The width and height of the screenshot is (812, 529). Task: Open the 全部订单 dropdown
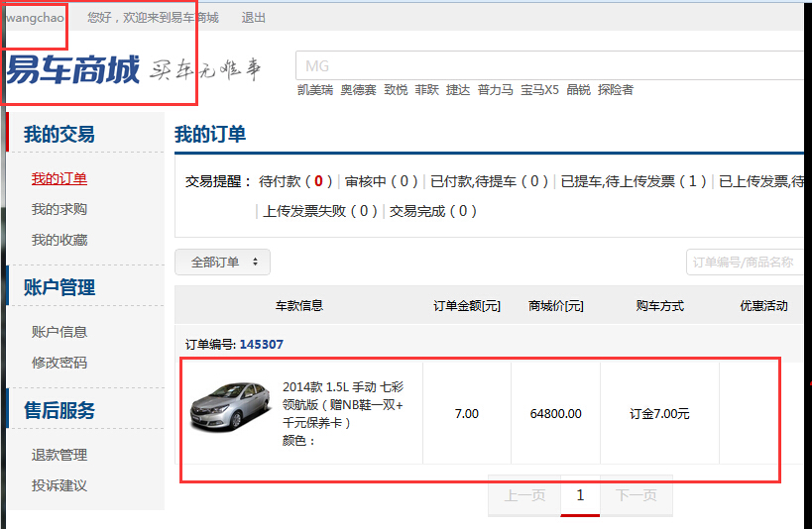[x=223, y=262]
